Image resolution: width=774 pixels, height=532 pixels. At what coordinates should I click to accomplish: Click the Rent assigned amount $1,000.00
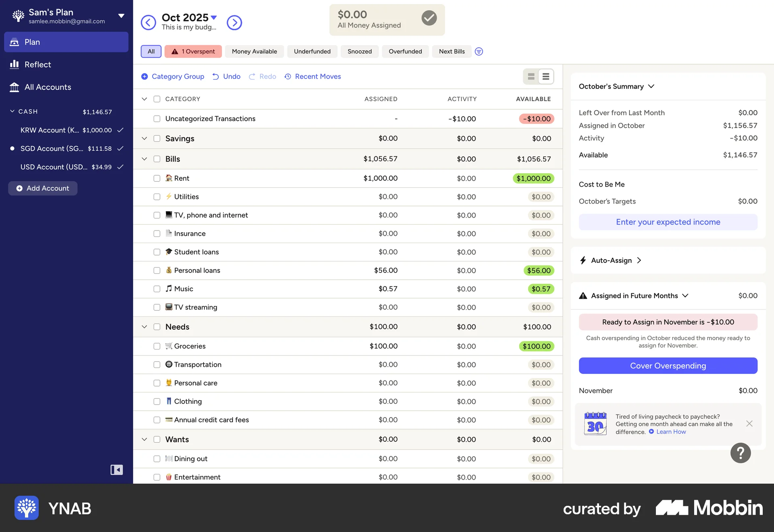pos(380,178)
